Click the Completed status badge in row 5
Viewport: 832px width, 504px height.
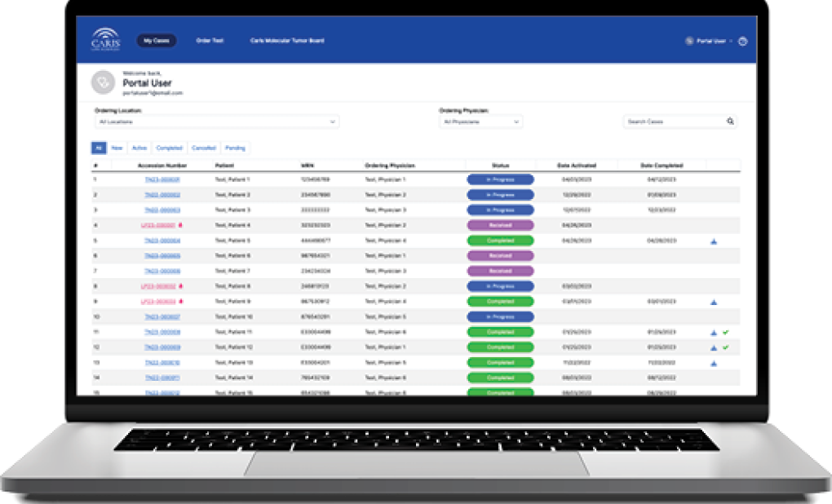[x=500, y=241]
